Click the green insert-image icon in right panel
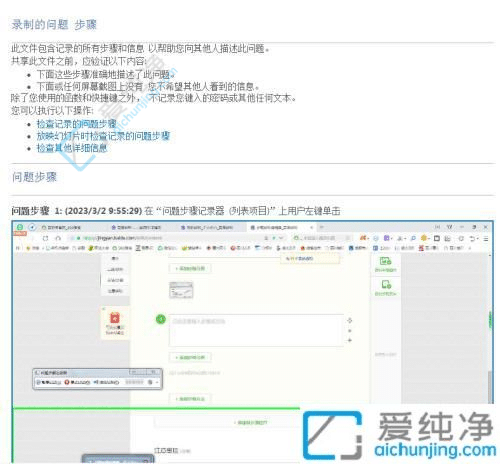The image size is (500, 464). (x=385, y=261)
